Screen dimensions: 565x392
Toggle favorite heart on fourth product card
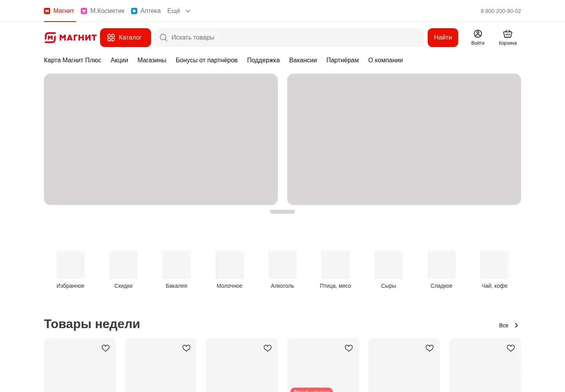[x=349, y=348]
